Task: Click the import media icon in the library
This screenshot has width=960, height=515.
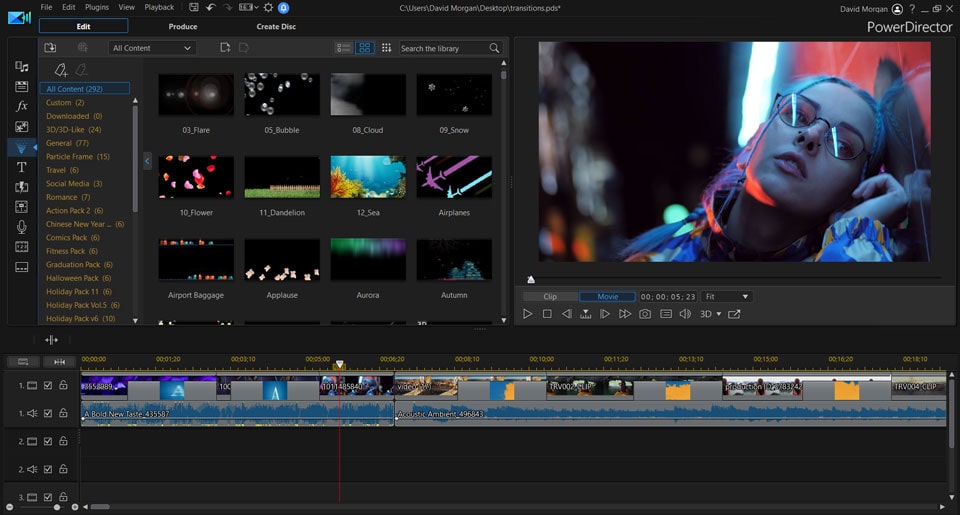Action: [50, 47]
